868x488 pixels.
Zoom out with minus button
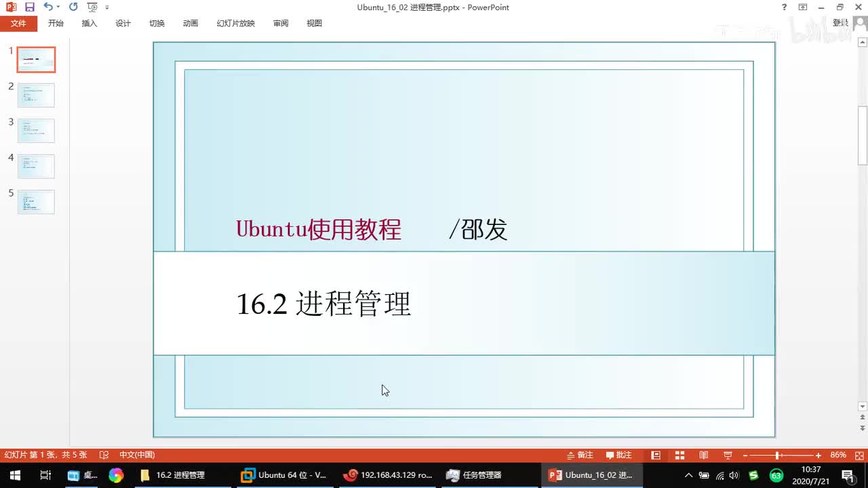745,455
